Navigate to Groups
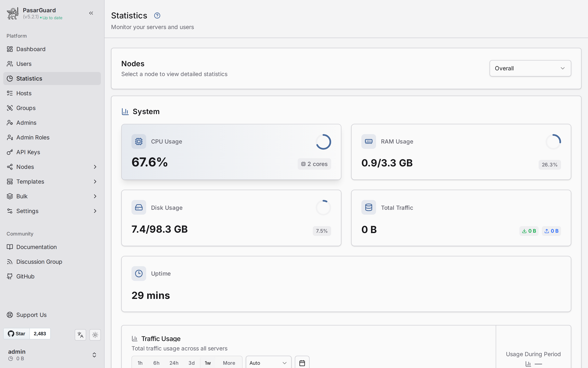Screen dimensions: 588x368 coord(52,108)
